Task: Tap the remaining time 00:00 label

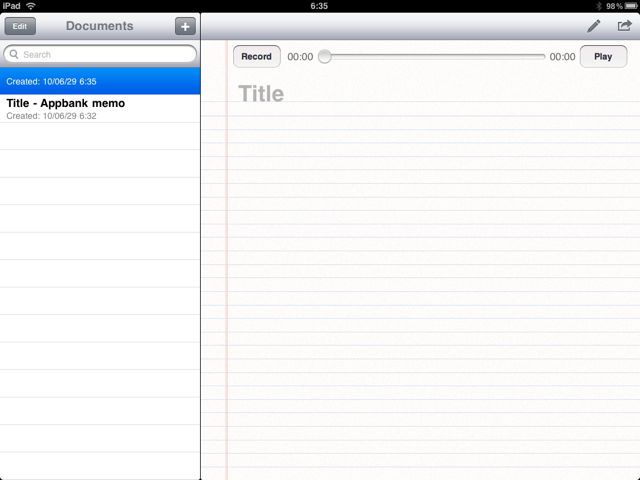Action: (562, 57)
